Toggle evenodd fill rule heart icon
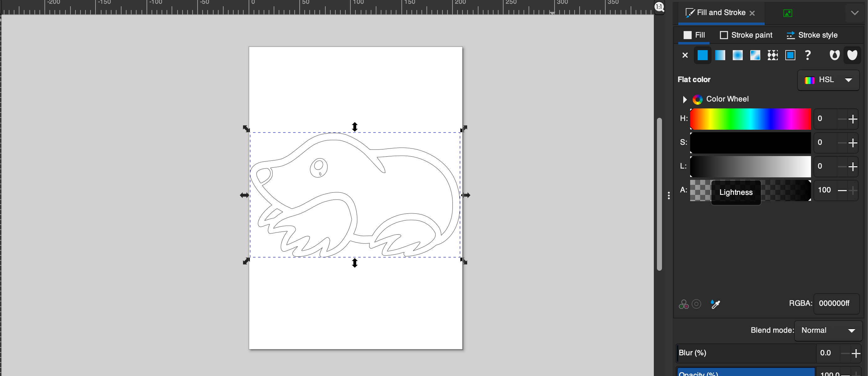868x376 pixels. (x=834, y=55)
